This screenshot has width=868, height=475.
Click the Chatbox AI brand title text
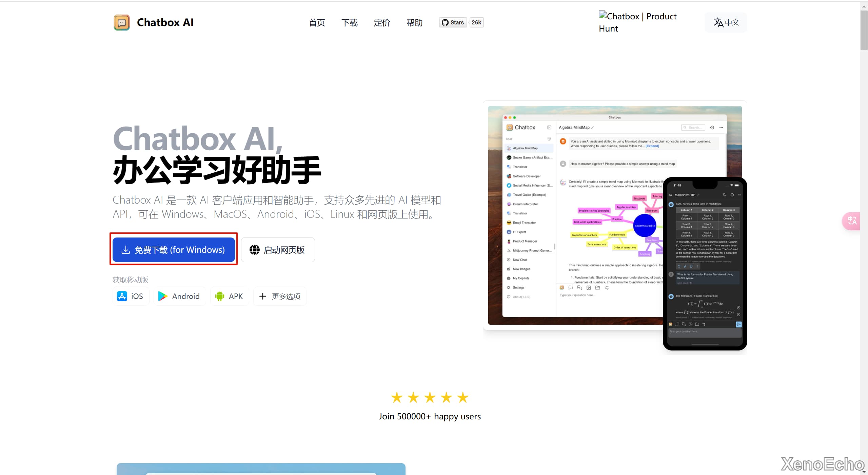165,22
